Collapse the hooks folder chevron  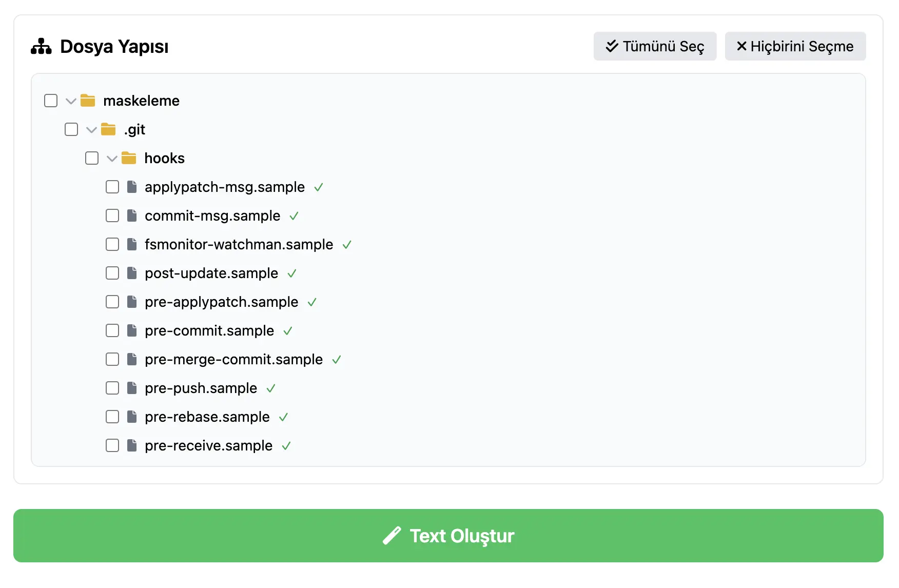click(112, 159)
